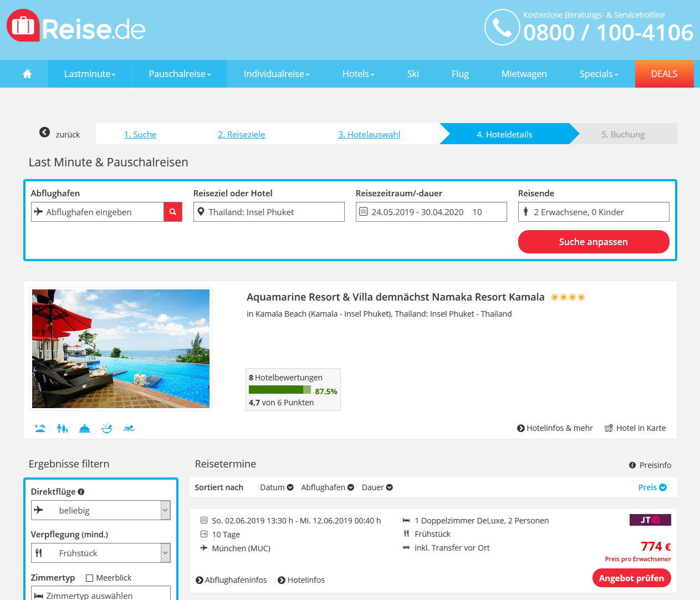This screenshot has height=600, width=700.
Task: Open the hotel pool photo thumbnail
Action: (x=121, y=349)
